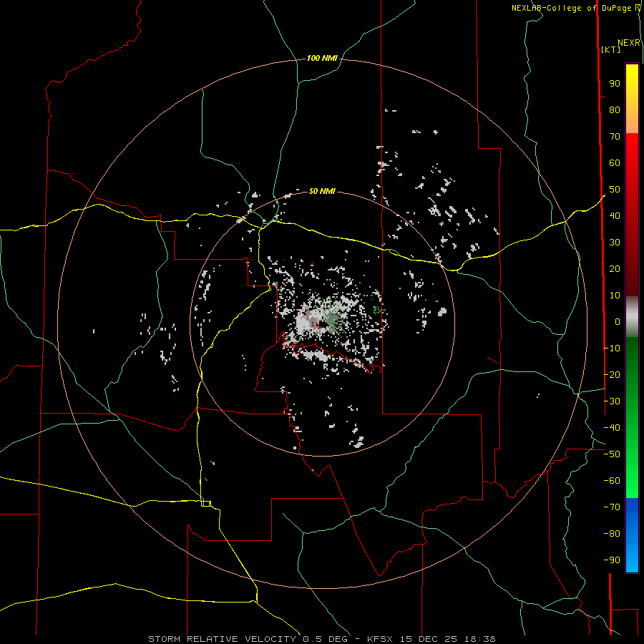Click the "15 DEC 25" date in the caption
Screen dimensions: 644x644
click(x=428, y=639)
